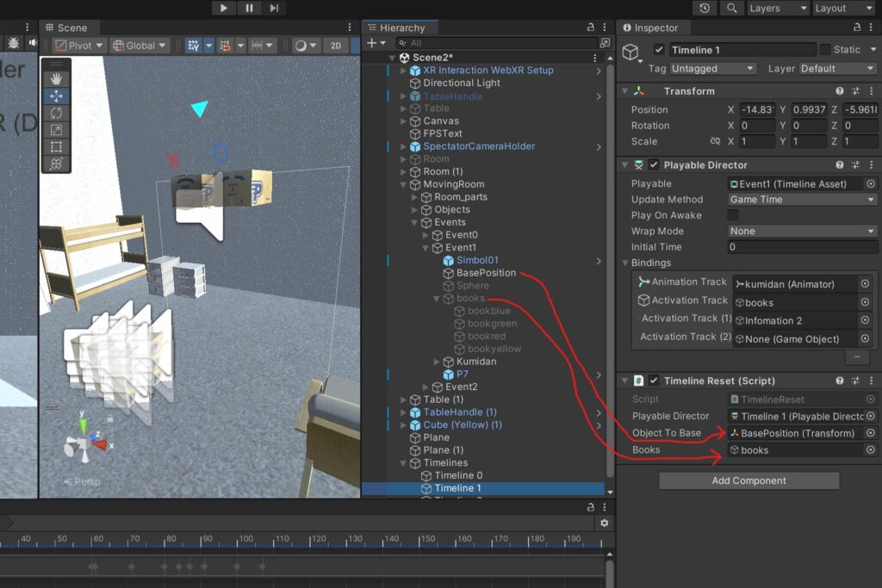Open the Update Method dropdown
Image resolution: width=882 pixels, height=588 pixels.
tap(802, 200)
